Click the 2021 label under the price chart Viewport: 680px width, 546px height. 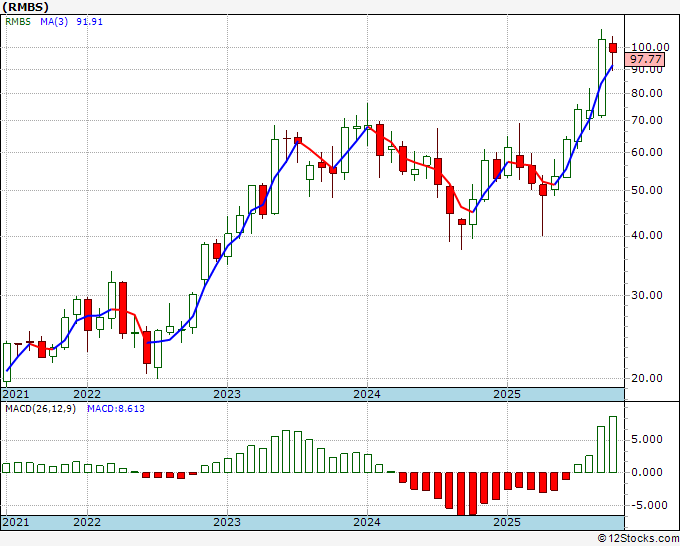(17, 394)
